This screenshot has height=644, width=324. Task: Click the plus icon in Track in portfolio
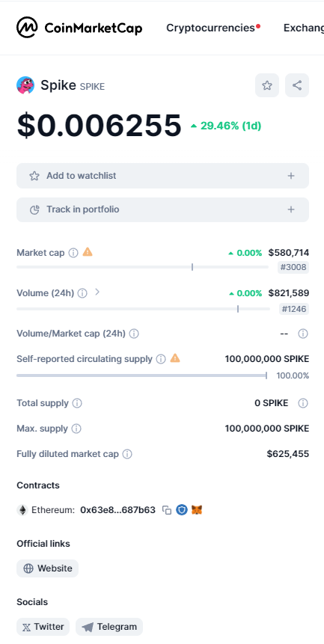click(291, 209)
